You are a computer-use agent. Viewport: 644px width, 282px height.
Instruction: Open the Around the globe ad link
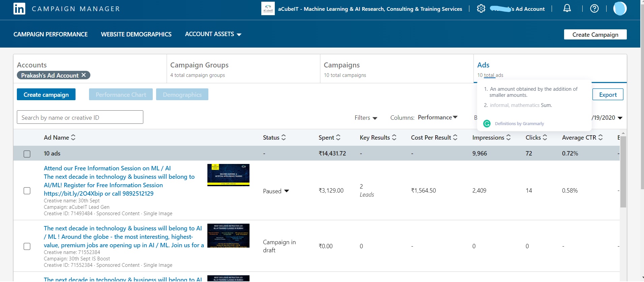[x=124, y=236]
